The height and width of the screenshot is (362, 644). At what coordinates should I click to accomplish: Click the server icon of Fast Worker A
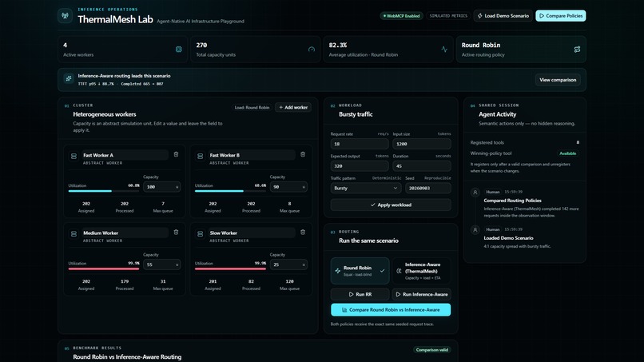pos(74,156)
